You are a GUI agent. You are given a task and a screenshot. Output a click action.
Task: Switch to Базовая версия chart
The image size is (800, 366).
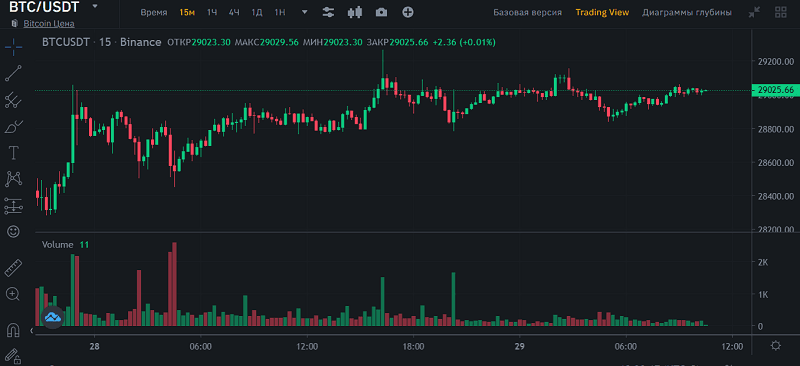coord(528,12)
